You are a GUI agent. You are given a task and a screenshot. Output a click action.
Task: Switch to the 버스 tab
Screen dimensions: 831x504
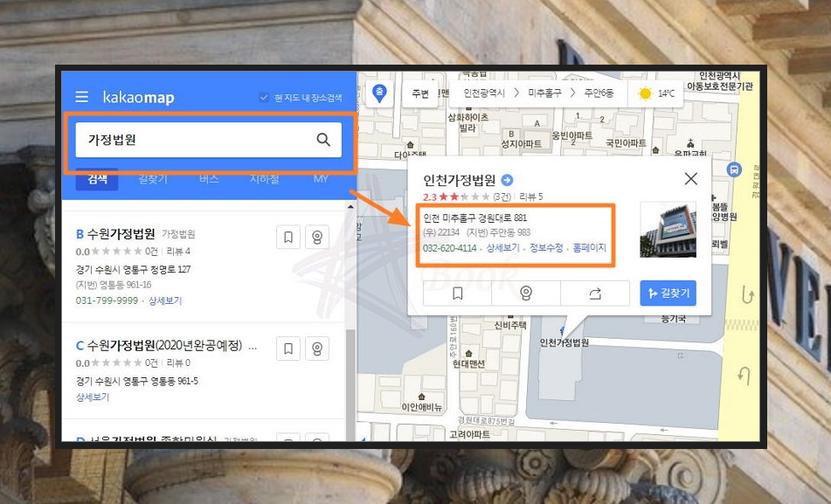click(x=209, y=179)
